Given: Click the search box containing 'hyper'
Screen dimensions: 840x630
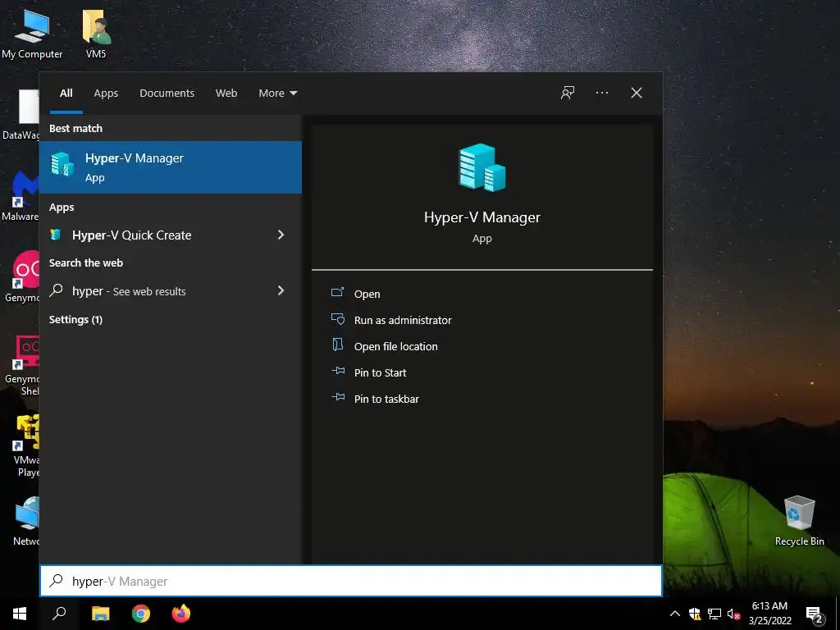Looking at the screenshot, I should pyautogui.click(x=351, y=581).
